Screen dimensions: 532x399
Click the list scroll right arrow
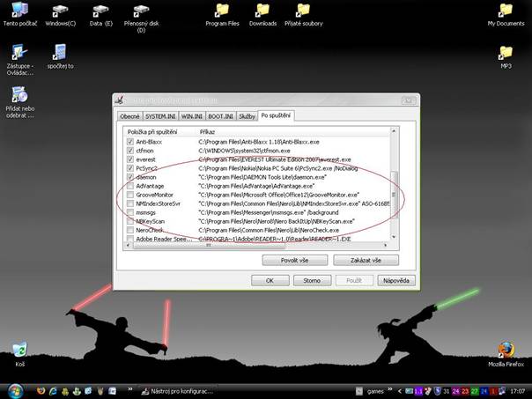click(x=386, y=245)
